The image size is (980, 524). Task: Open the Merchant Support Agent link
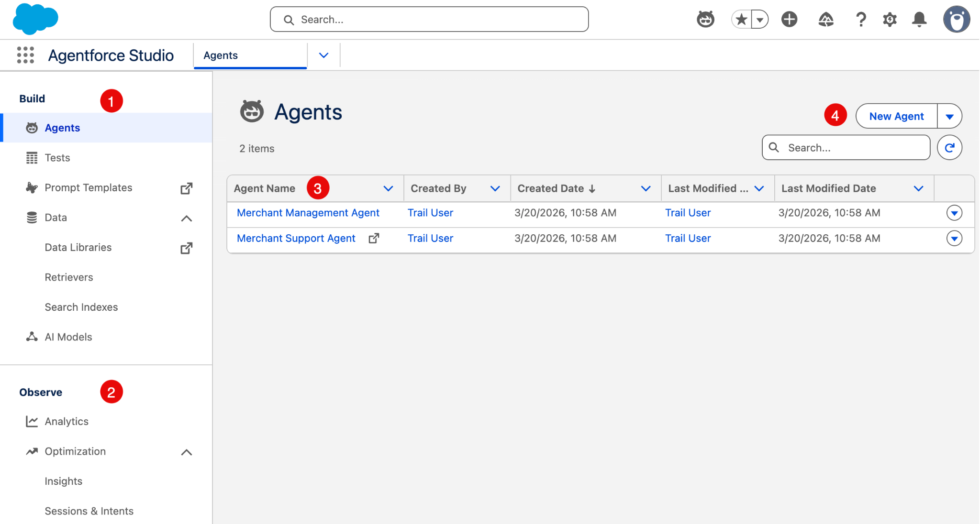pos(296,238)
